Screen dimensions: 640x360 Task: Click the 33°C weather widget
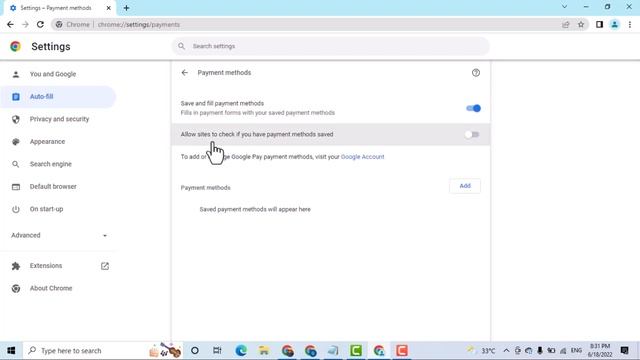482,351
